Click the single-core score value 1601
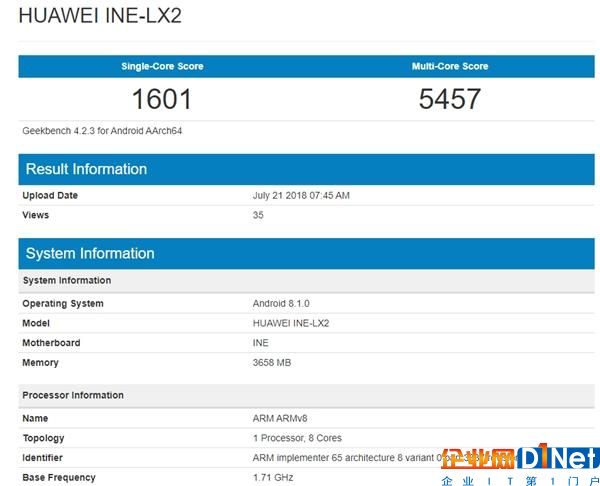This screenshot has width=600, height=486. pos(161,99)
